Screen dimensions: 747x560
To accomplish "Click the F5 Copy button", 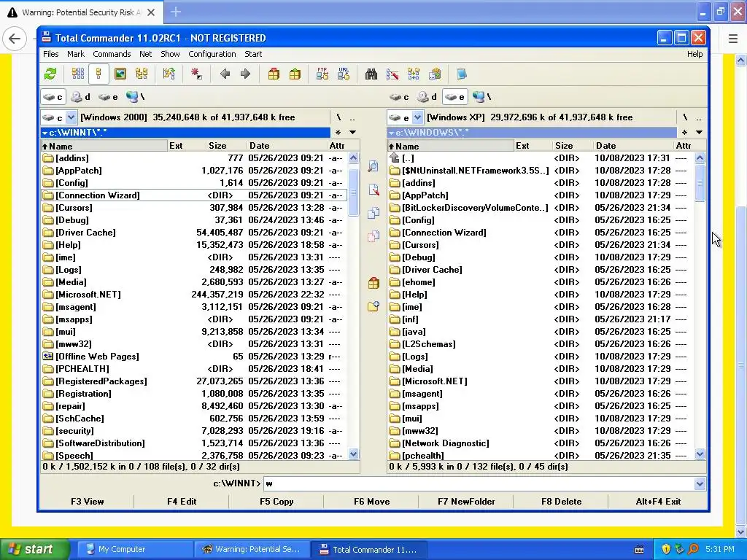I will click(x=276, y=502).
